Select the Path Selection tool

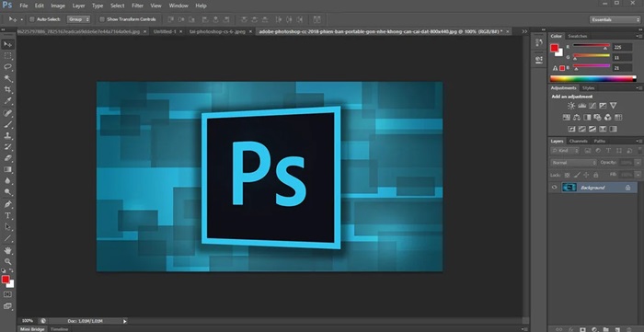click(x=7, y=226)
